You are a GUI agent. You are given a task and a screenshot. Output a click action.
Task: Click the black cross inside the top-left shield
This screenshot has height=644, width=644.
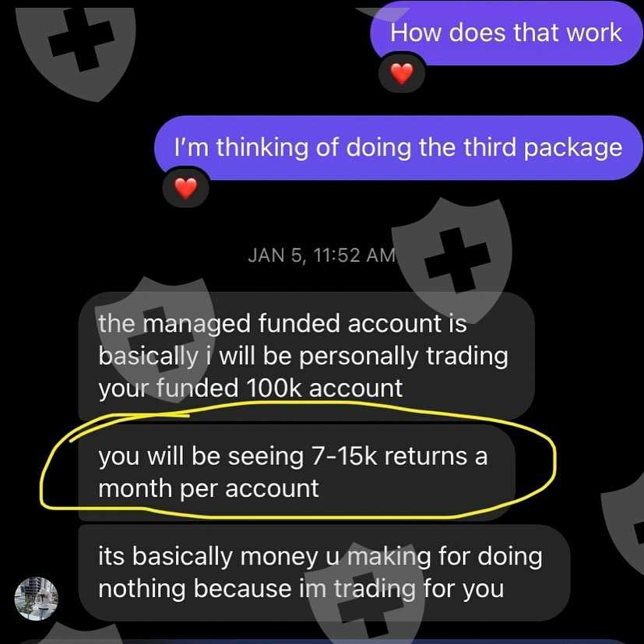point(81,40)
